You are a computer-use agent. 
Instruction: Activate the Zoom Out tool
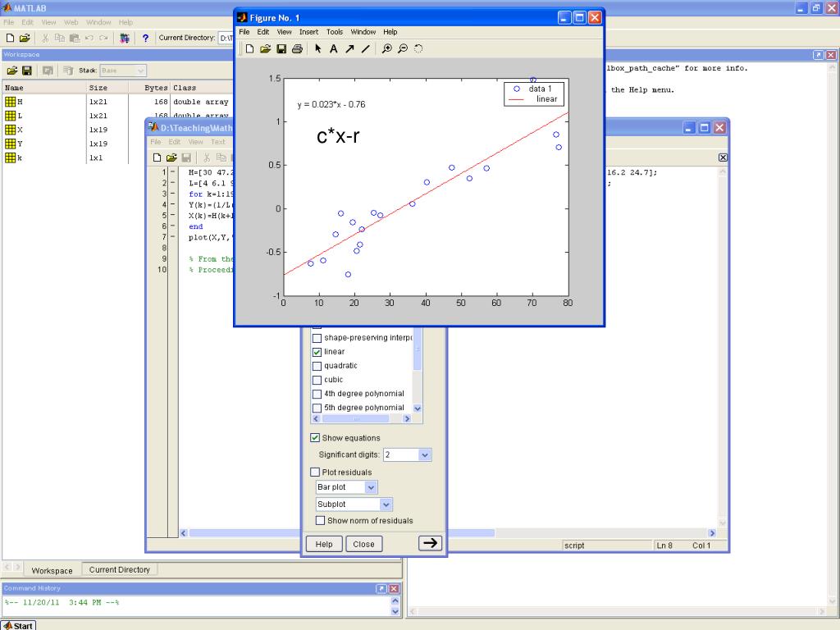403,48
